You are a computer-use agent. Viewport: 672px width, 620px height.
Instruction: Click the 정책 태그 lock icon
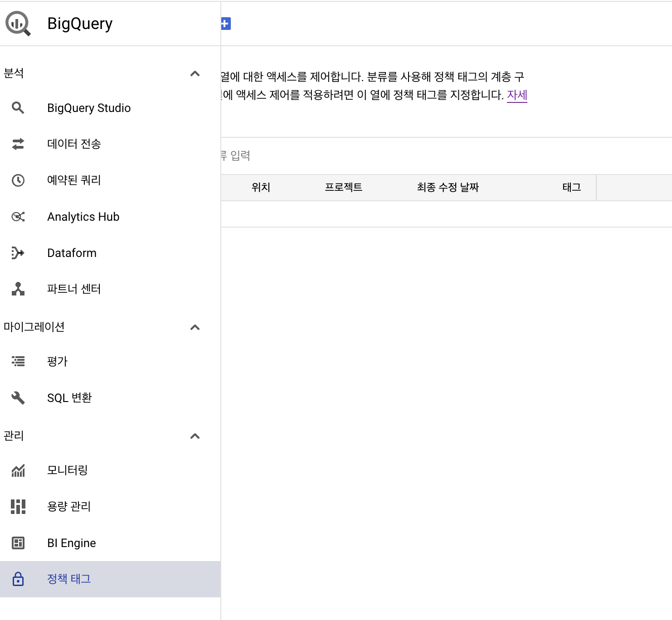18,579
